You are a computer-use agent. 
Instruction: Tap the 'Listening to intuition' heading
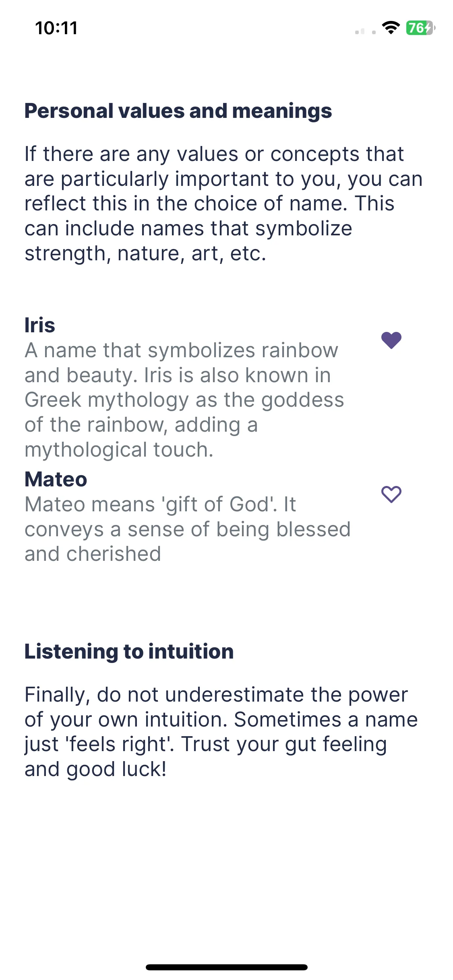(129, 651)
